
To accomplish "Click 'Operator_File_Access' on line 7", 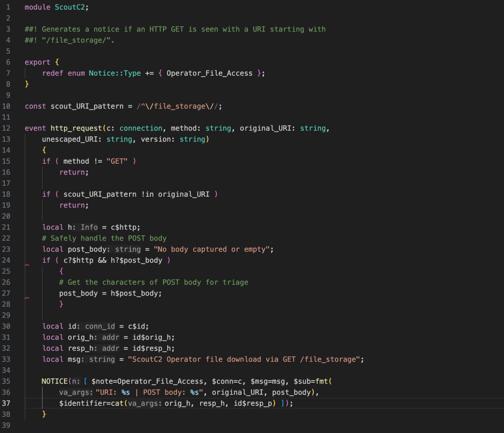I will pyautogui.click(x=210, y=73).
